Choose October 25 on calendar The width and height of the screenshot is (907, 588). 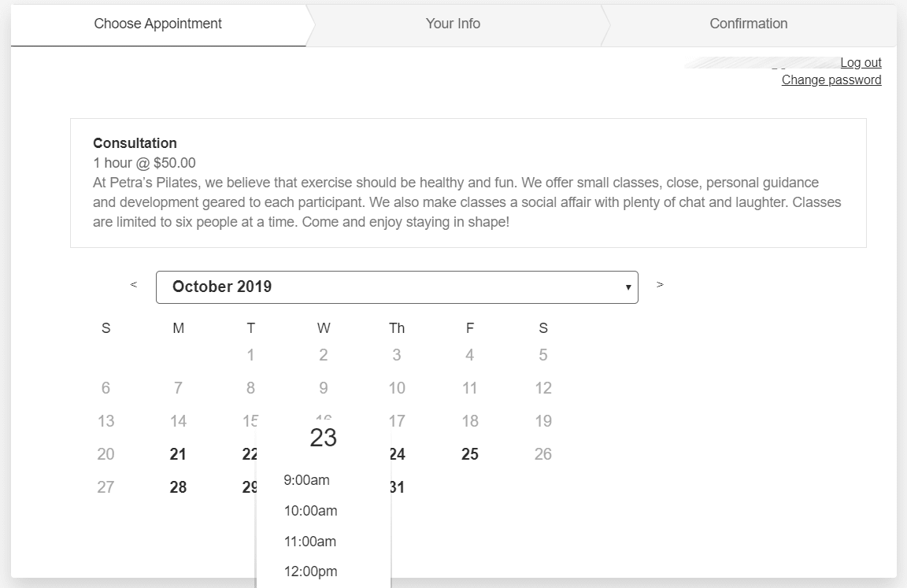pos(470,454)
